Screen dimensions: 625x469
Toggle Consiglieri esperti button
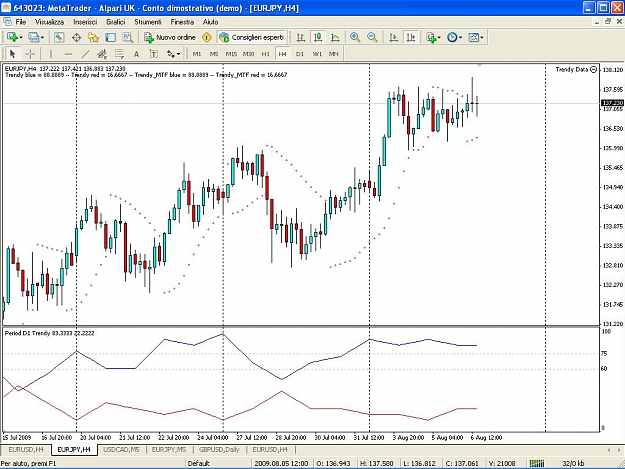252,37
